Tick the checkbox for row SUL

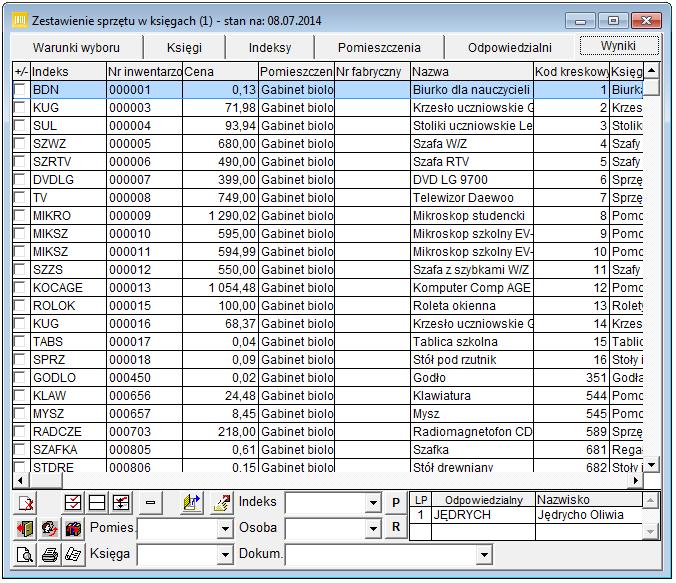click(x=20, y=125)
